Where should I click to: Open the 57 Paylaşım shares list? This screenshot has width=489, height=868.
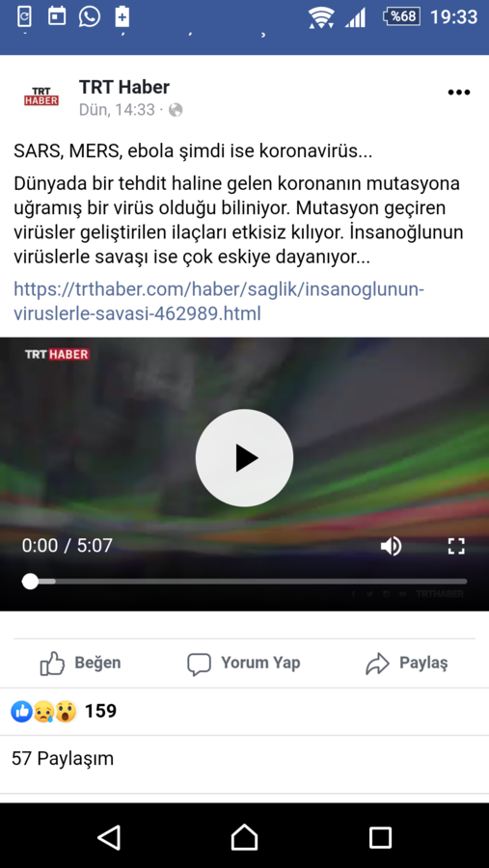pos(63,758)
